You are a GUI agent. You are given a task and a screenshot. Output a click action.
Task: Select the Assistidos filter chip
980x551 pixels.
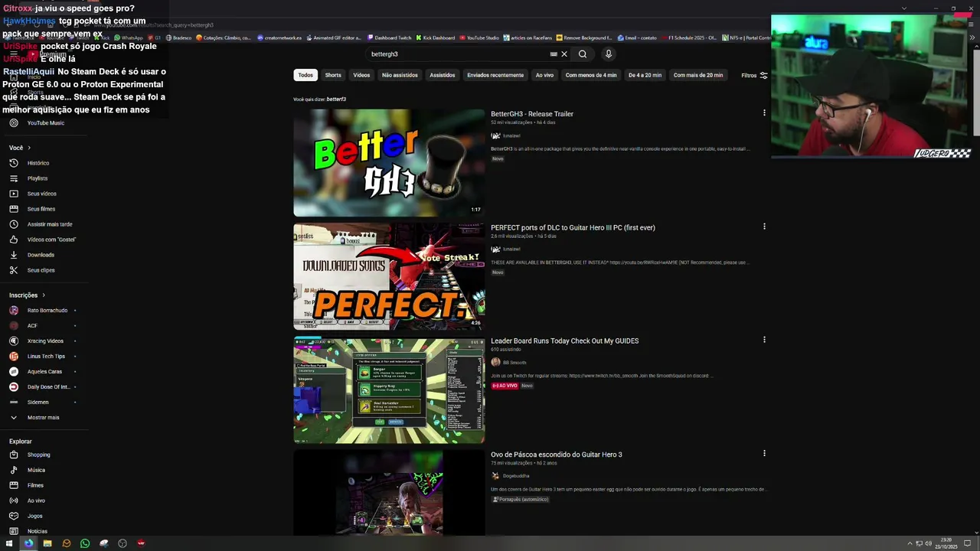[443, 75]
